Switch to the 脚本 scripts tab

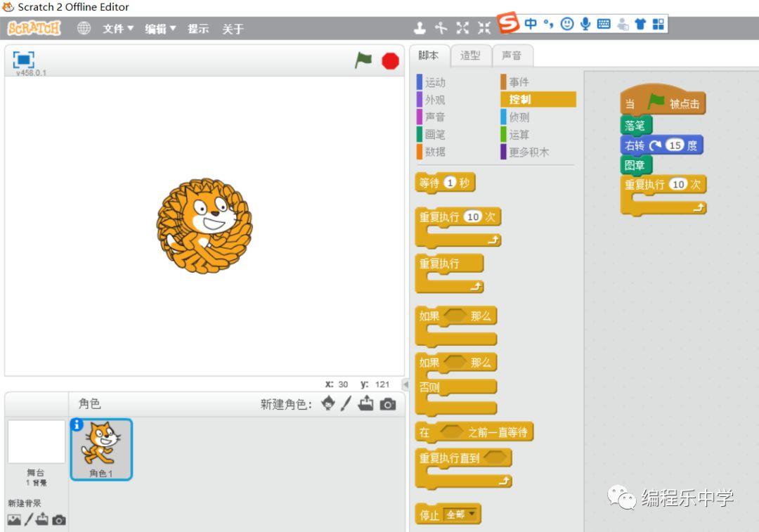(x=429, y=56)
